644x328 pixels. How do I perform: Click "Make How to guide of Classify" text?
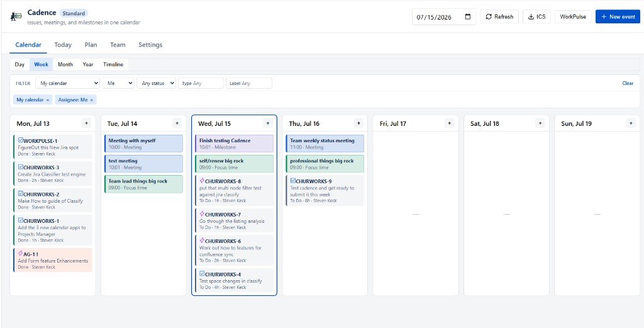click(50, 201)
